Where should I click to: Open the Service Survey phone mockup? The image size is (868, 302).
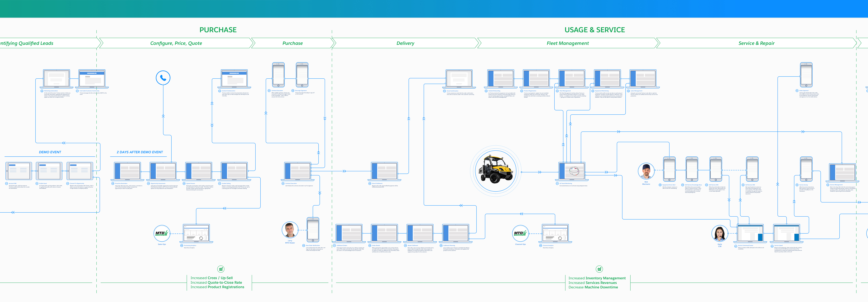pos(806,169)
